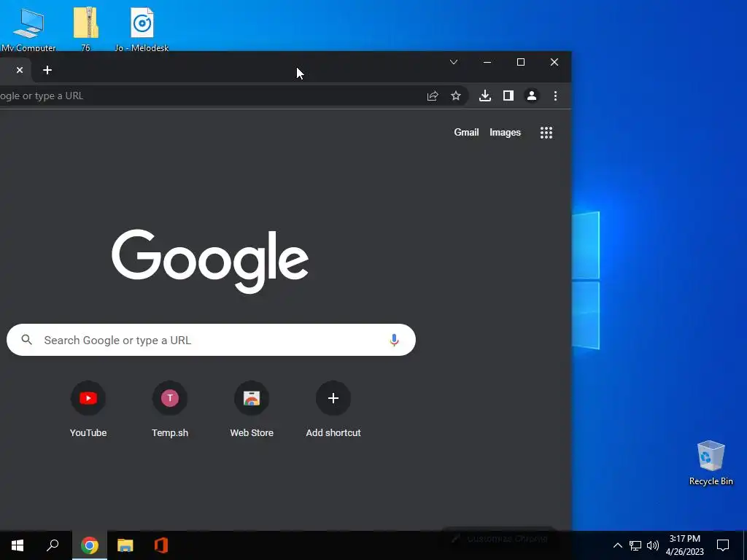
Task: Click the Add shortcut button
Action: (x=333, y=409)
